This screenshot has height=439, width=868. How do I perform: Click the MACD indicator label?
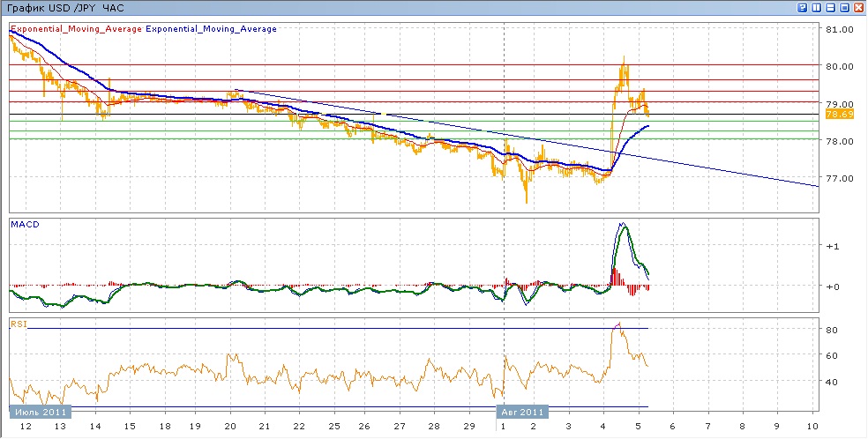coord(25,224)
